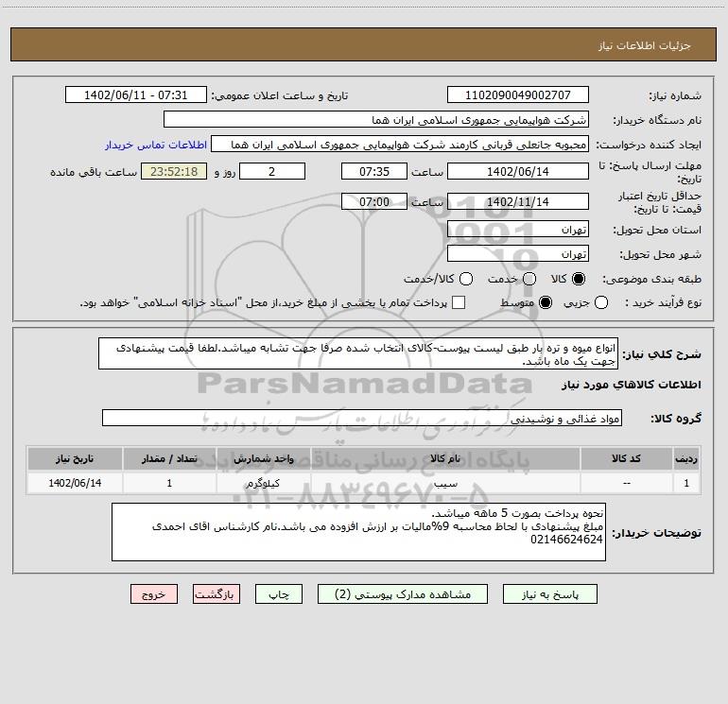Click the 'بازگشت' back button

(x=217, y=594)
